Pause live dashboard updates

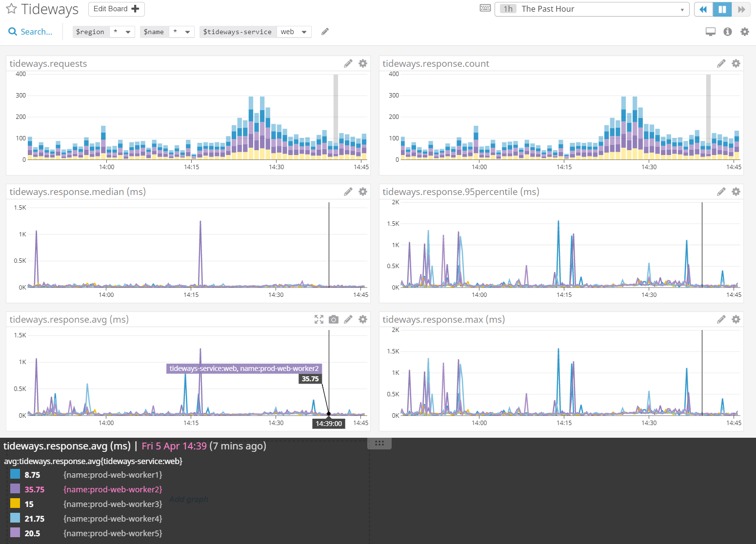[722, 9]
